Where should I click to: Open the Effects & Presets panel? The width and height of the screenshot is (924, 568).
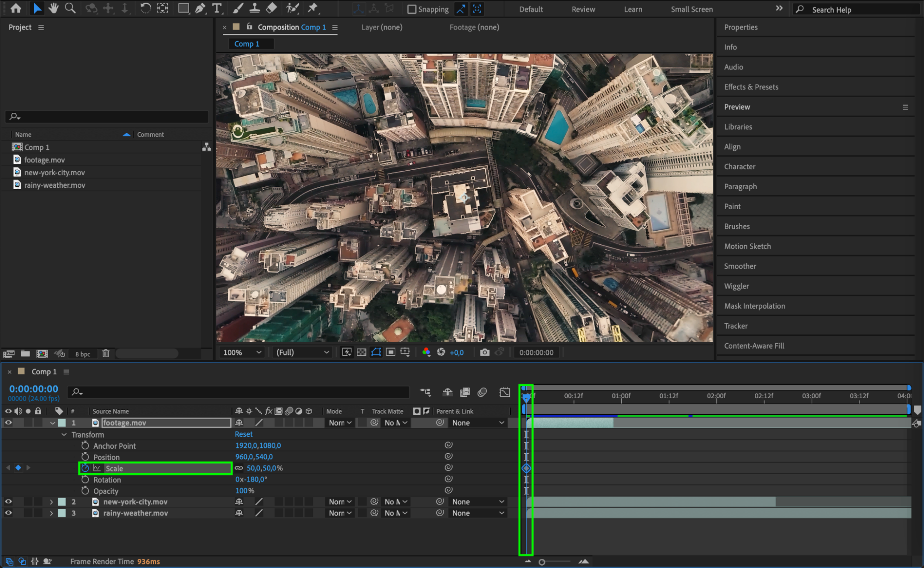pos(751,87)
